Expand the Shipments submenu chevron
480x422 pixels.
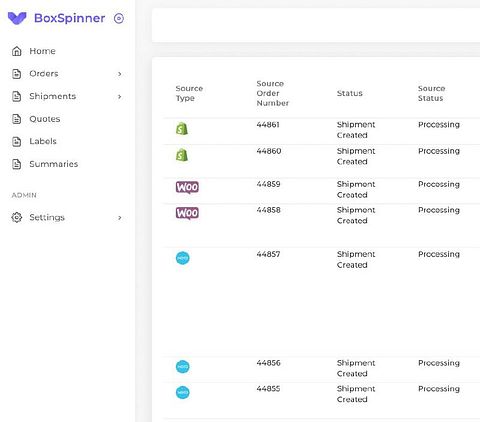click(120, 97)
